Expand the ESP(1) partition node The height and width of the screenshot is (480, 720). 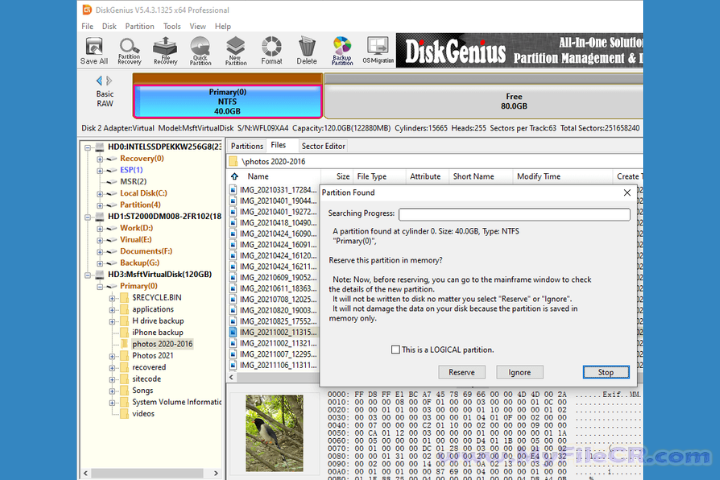point(100,170)
